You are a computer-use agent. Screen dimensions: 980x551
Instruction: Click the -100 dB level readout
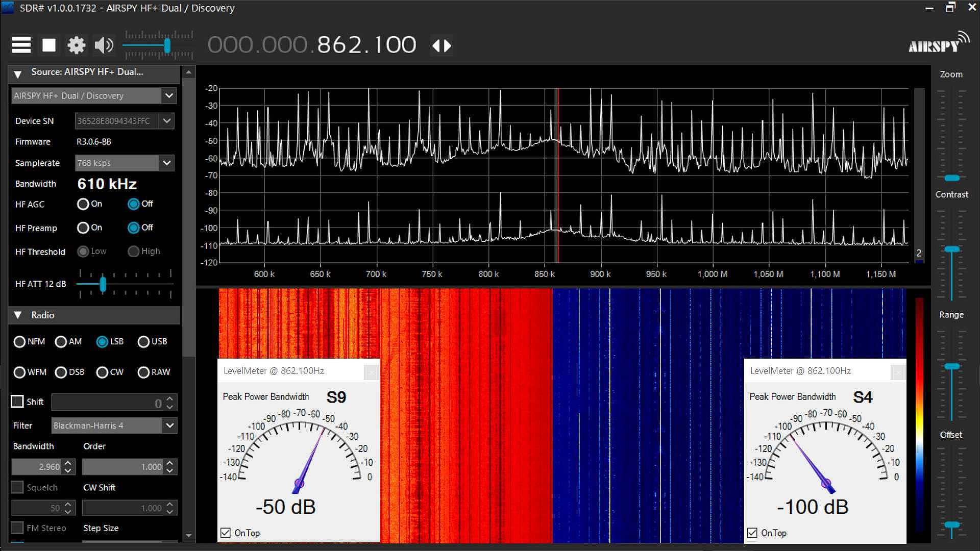click(813, 507)
